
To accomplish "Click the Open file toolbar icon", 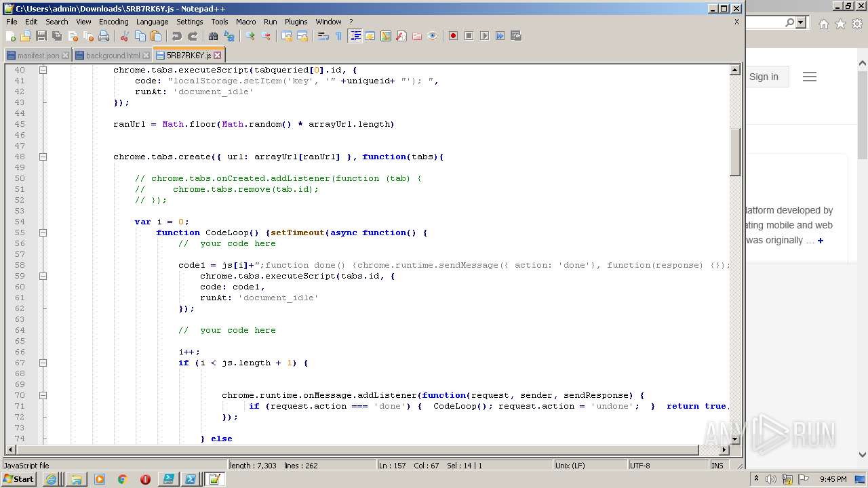I will (x=26, y=36).
